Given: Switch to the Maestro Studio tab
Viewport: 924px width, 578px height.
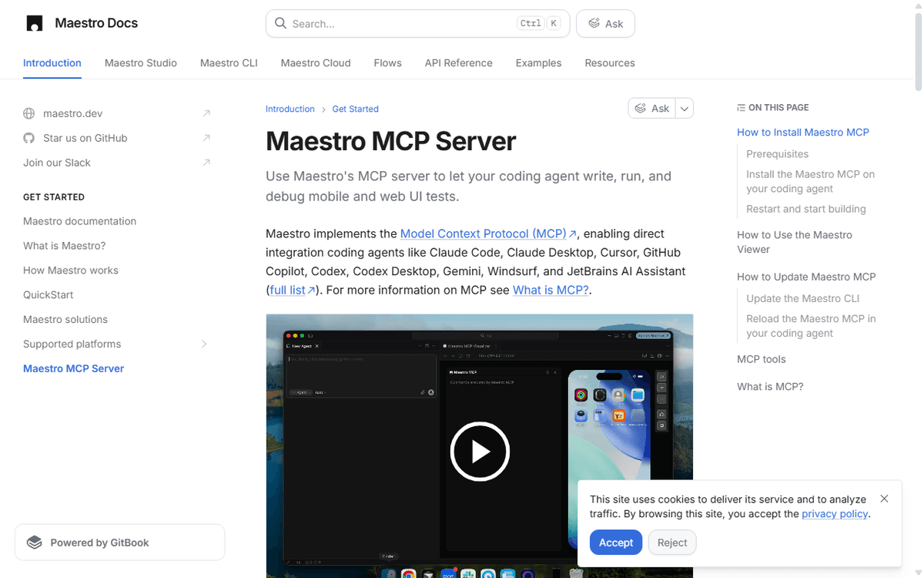Looking at the screenshot, I should [x=141, y=63].
